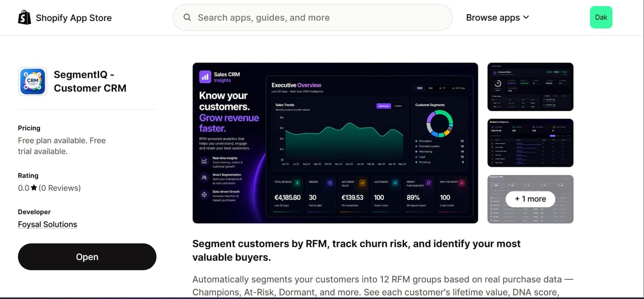This screenshot has width=644, height=299.
Task: Click the New This Month user icon
Action: point(462,183)
